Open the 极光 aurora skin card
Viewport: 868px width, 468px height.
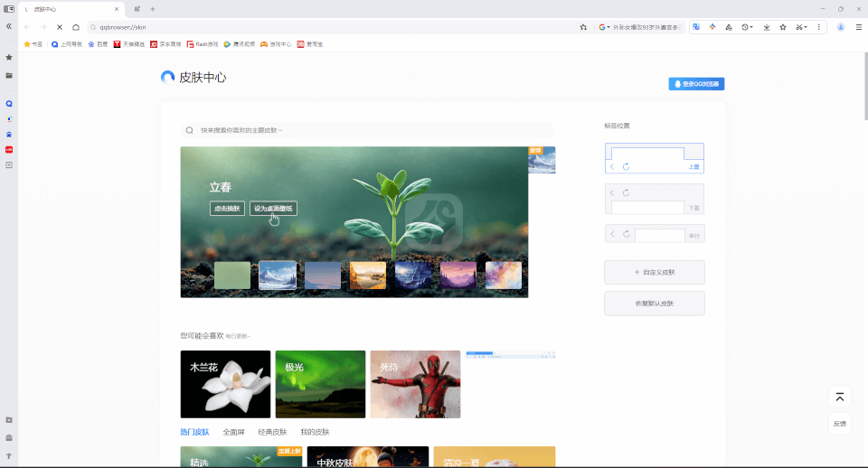pos(320,384)
